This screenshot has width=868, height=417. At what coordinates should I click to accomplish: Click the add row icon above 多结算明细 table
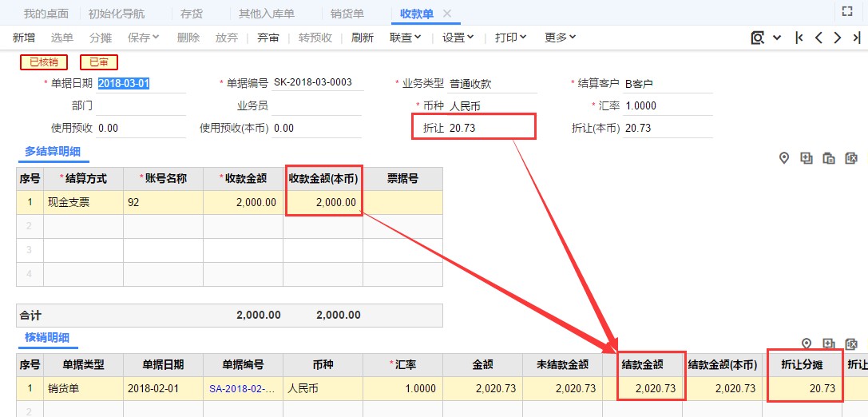coord(807,158)
